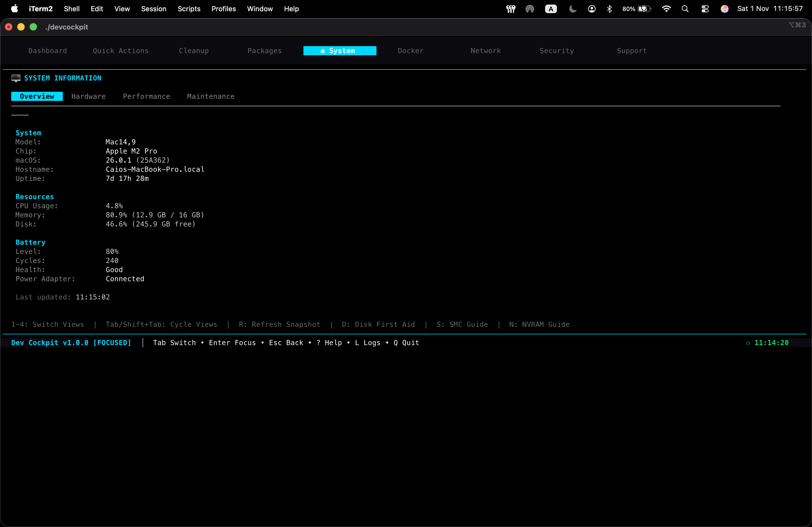The image size is (812, 527).
Task: Switch to the Hardware tab
Action: [88, 96]
